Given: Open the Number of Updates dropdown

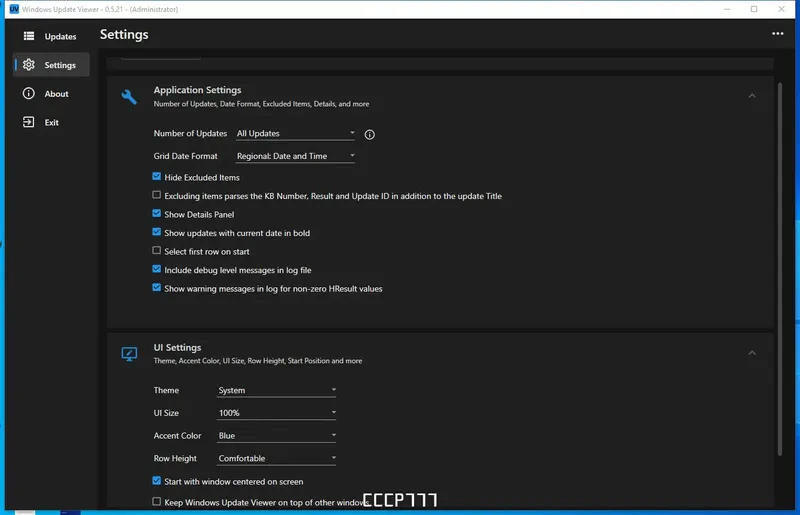Looking at the screenshot, I should (295, 133).
